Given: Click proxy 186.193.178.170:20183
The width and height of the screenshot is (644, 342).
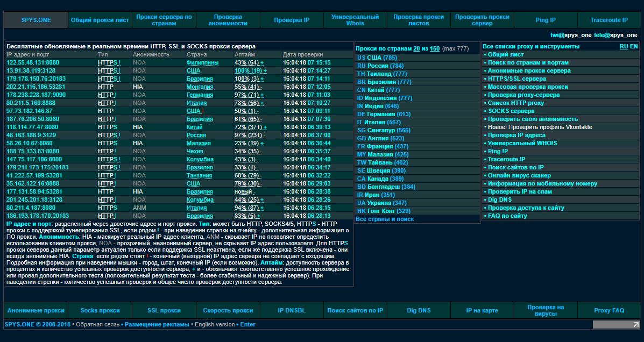Looking at the screenshot, I should tap(37, 216).
